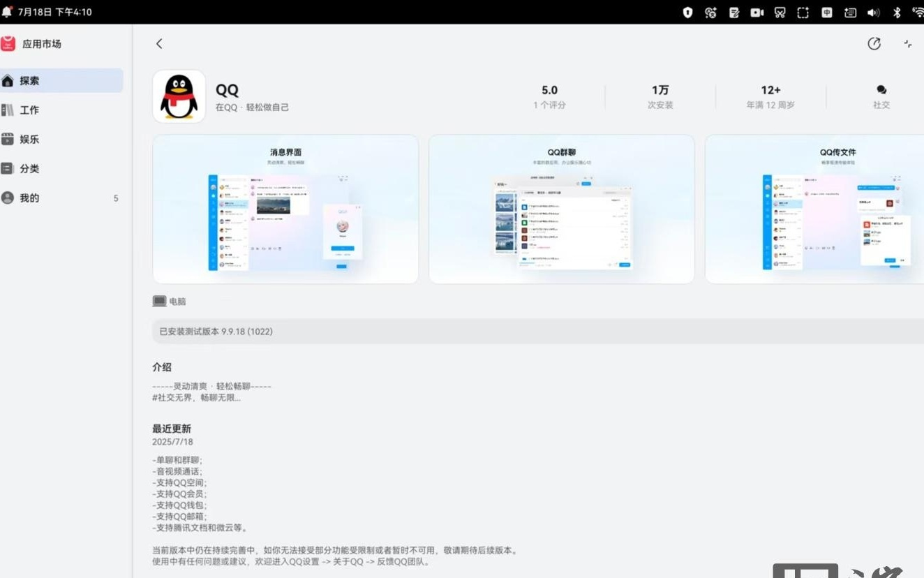This screenshot has height=578, width=924.
Task: Click the 社交 chat bubble category icon
Action: click(x=881, y=90)
